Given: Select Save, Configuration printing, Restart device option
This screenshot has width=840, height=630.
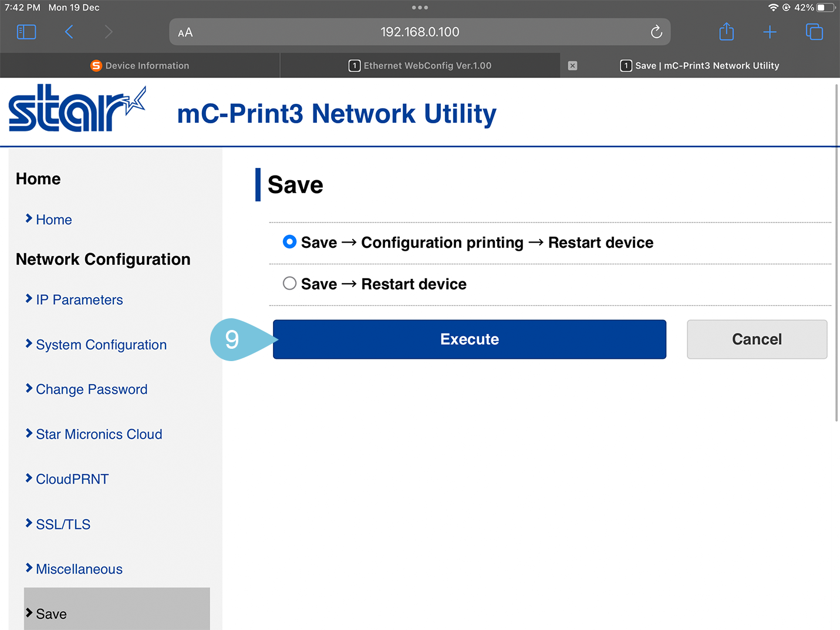Looking at the screenshot, I should point(289,242).
